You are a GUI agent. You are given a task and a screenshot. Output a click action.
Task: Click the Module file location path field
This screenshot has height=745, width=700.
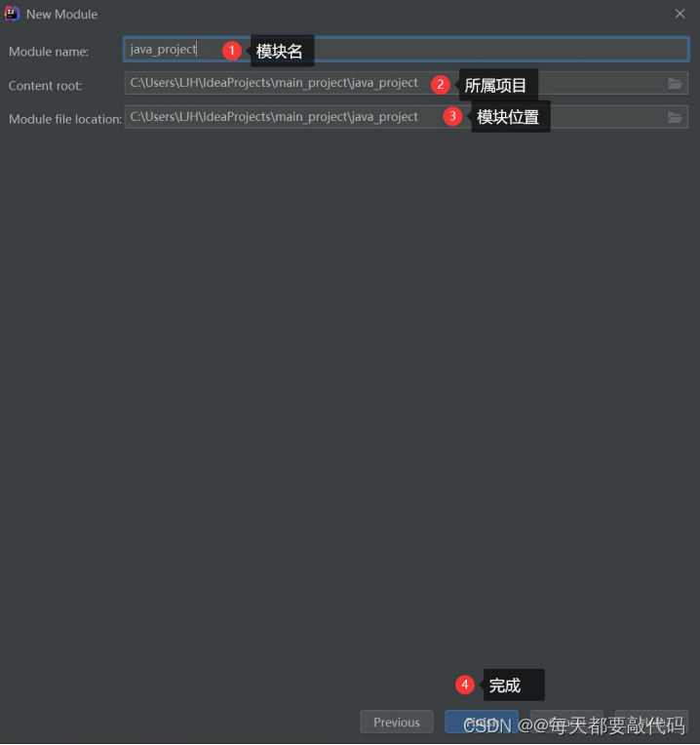(x=406, y=117)
